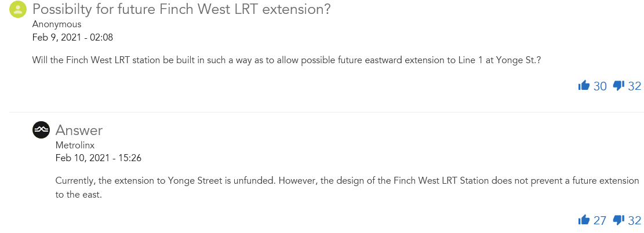Click the Answer heading
Viewport: 644px width, 233px height.
pos(79,130)
